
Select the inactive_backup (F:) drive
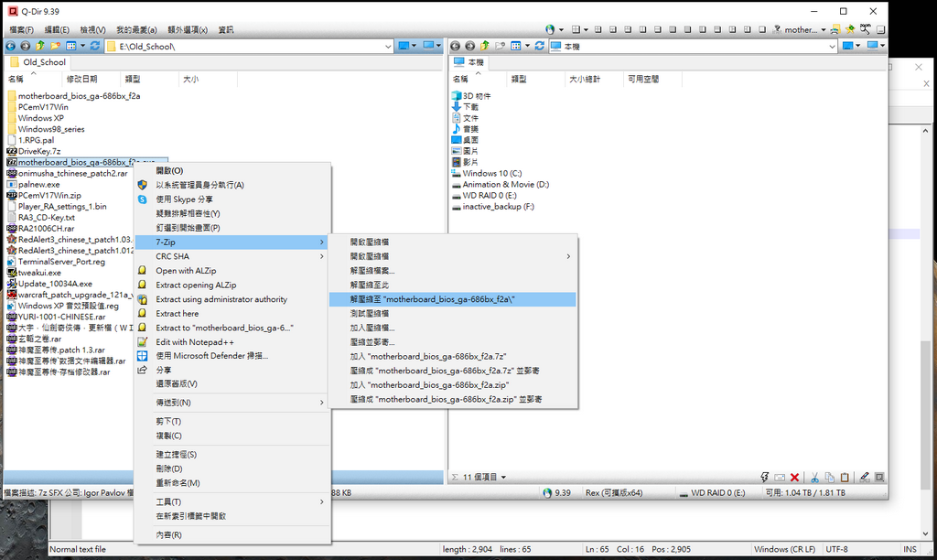point(493,207)
